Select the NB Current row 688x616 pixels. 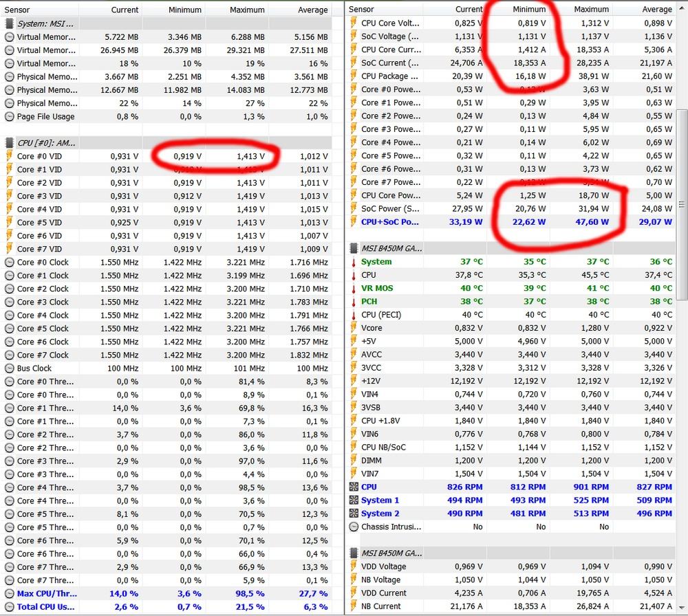511,606
